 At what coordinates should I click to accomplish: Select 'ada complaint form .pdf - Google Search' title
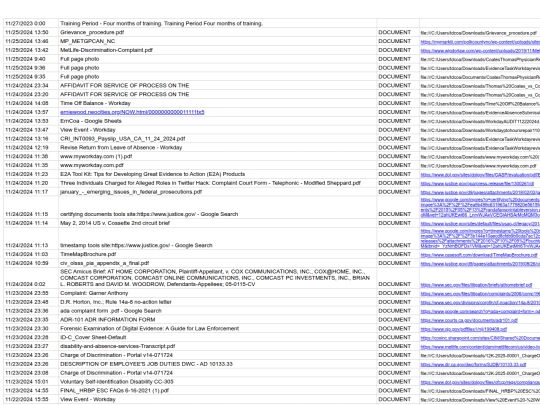pos(217,311)
